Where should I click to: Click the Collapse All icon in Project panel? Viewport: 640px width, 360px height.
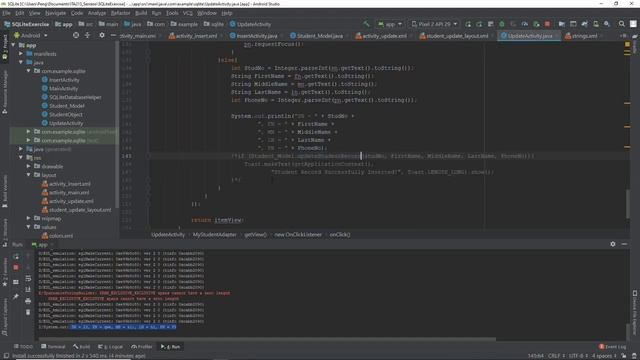[x=87, y=36]
